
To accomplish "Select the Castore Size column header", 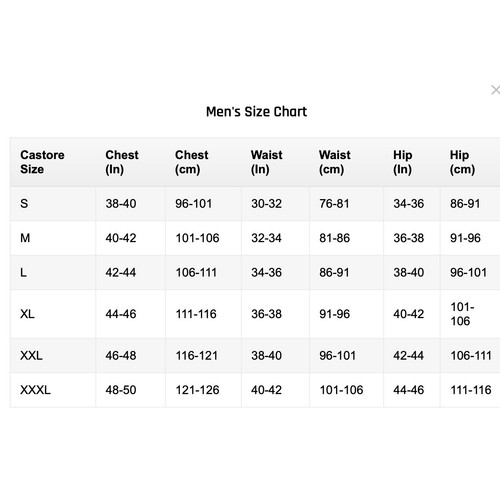I will pyautogui.click(x=42, y=162).
